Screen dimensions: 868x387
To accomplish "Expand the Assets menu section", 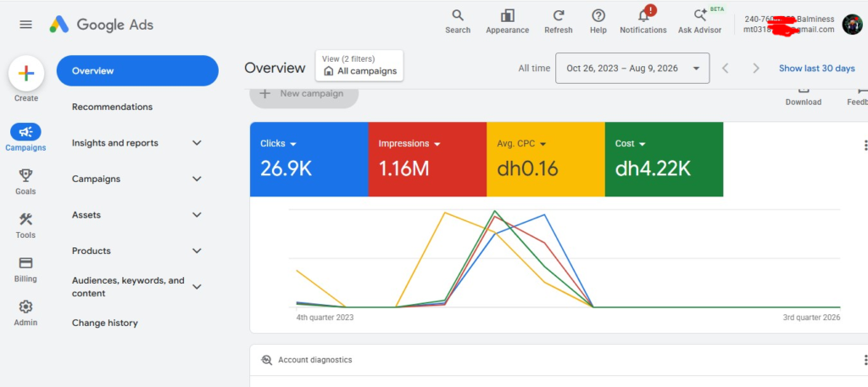I will click(x=137, y=214).
